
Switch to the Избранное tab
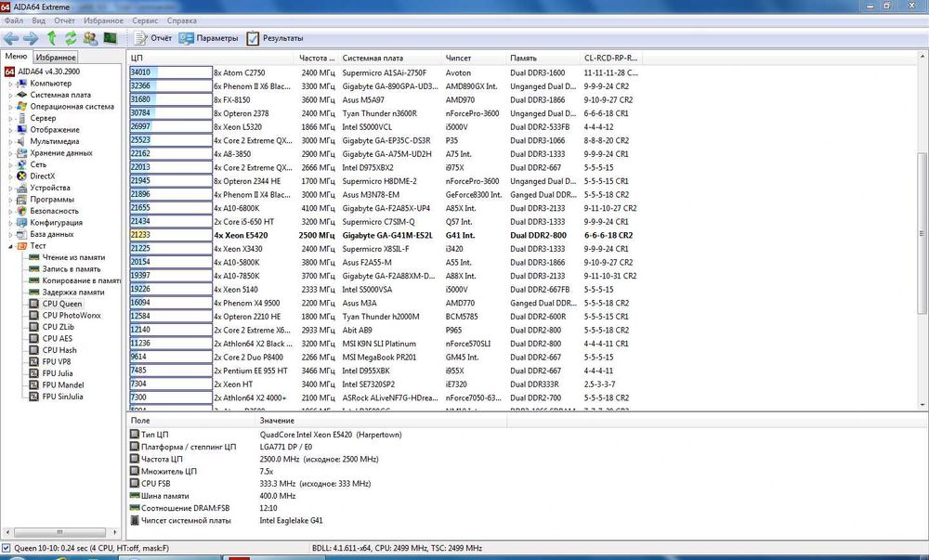click(x=56, y=58)
